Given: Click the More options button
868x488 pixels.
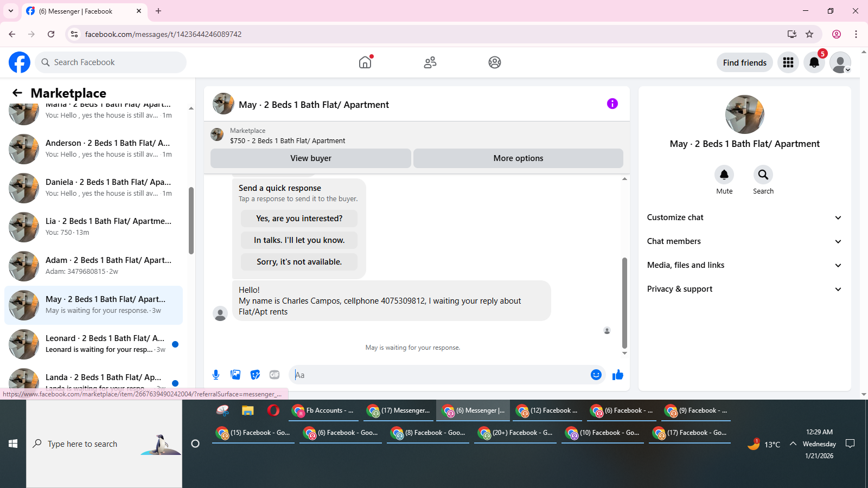Looking at the screenshot, I should pos(518,158).
